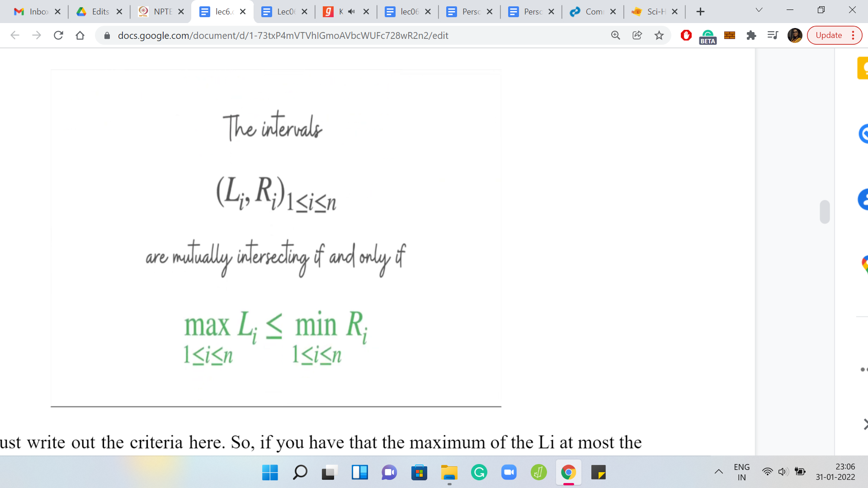The width and height of the screenshot is (868, 488).
Task: Expand the tab search dropdown chevron
Action: pos(759,10)
